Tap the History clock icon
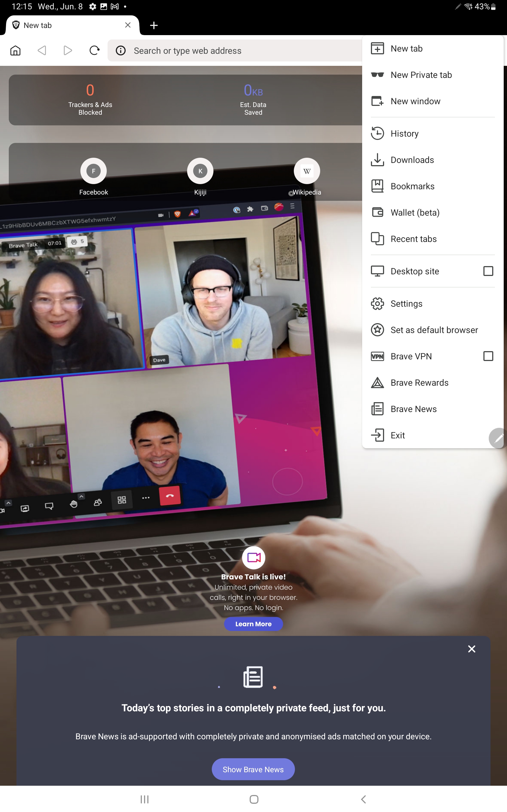 coord(377,133)
